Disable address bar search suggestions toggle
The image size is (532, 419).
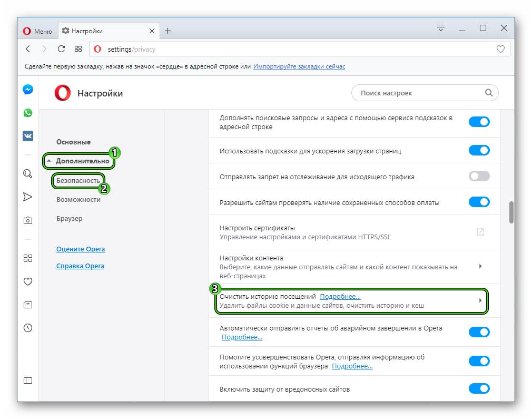coord(479,122)
